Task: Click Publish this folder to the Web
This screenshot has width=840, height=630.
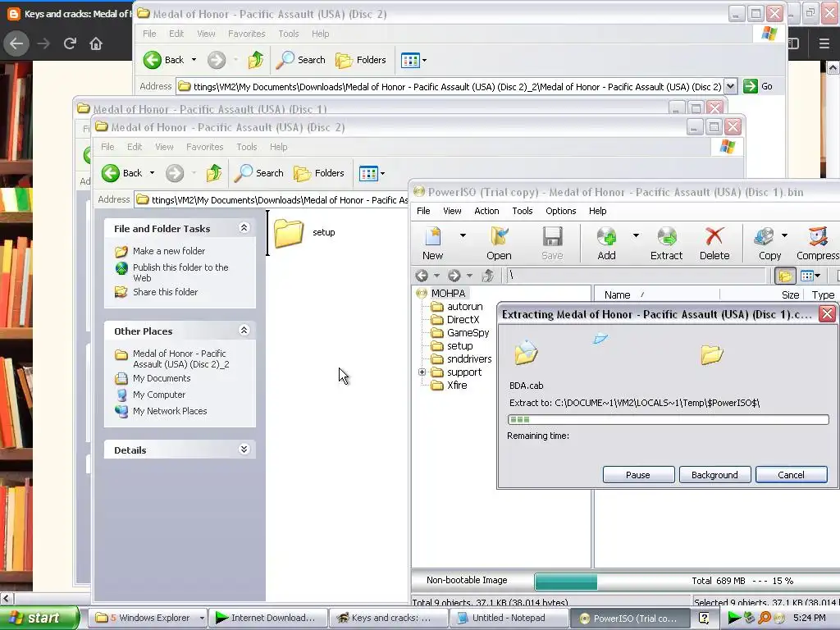Action: [180, 272]
